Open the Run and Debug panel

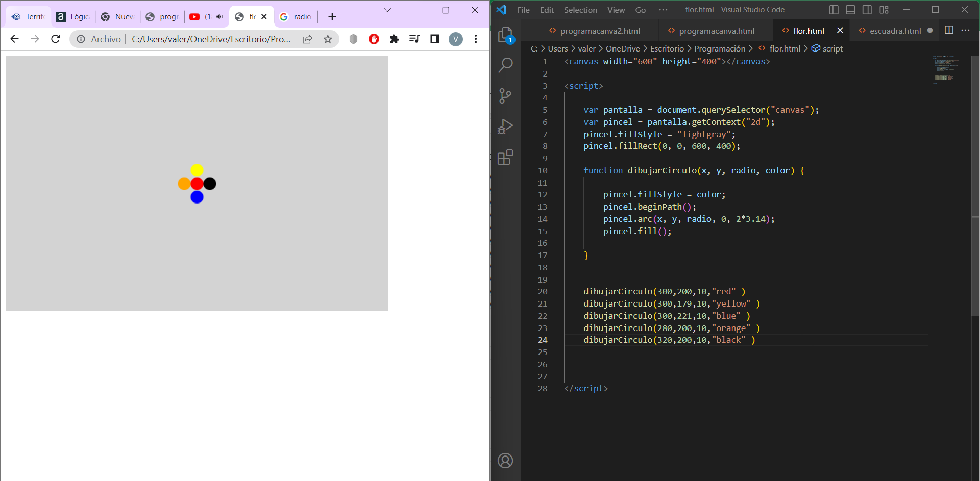coord(505,126)
